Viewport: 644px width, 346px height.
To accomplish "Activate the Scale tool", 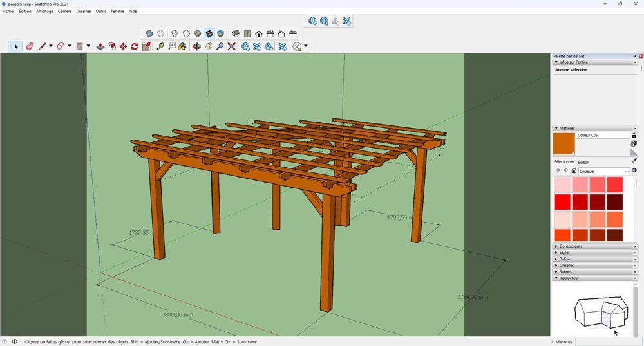I will [x=146, y=46].
